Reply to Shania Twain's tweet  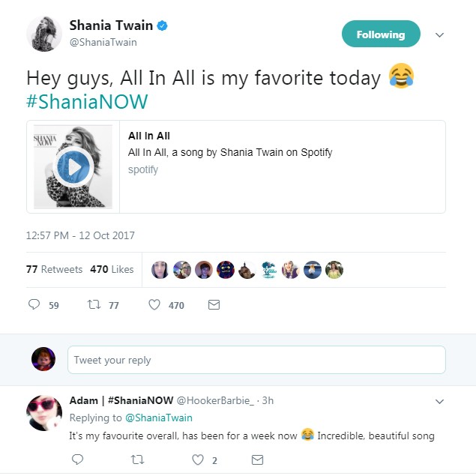click(34, 305)
